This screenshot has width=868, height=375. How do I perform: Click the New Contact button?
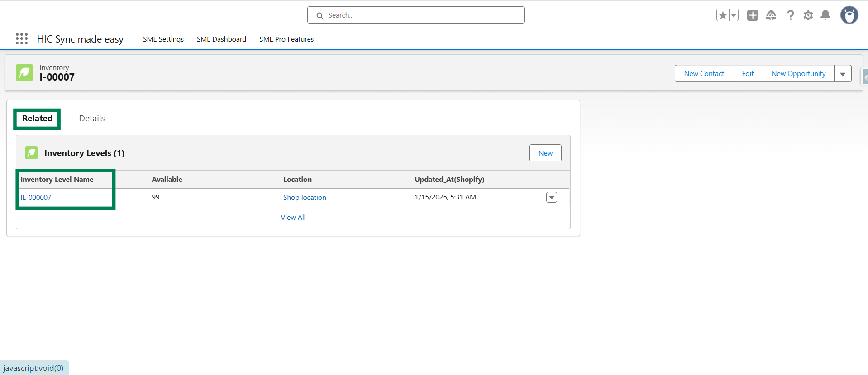[x=704, y=74]
